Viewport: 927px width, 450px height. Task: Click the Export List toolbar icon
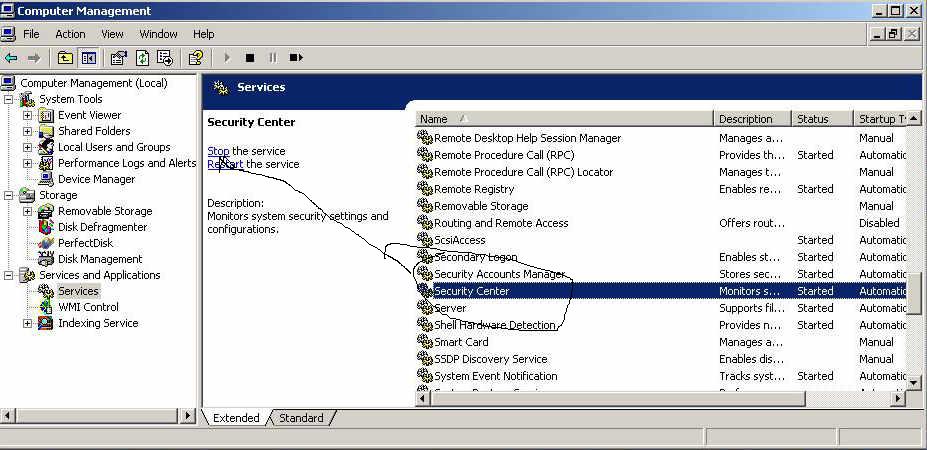pyautogui.click(x=166, y=57)
